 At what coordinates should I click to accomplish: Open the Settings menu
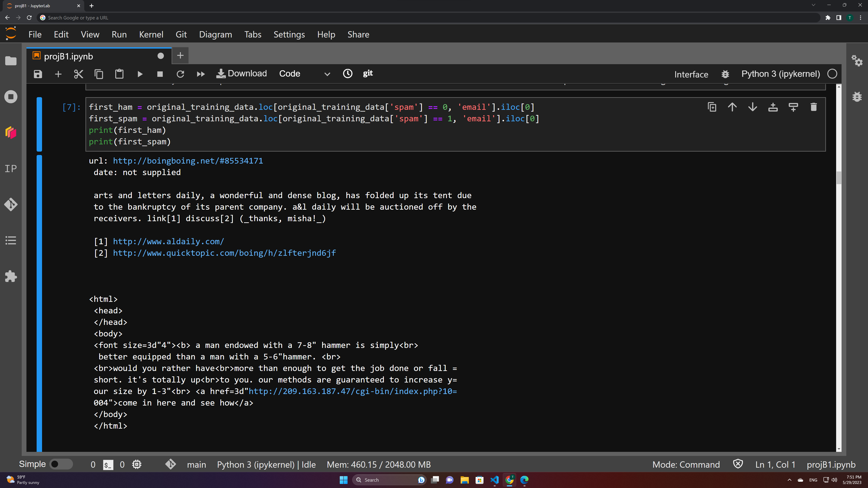click(289, 34)
